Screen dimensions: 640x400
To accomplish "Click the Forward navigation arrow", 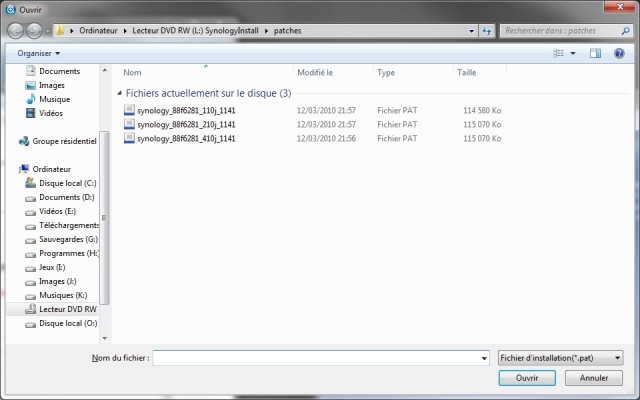I will 34,31.
